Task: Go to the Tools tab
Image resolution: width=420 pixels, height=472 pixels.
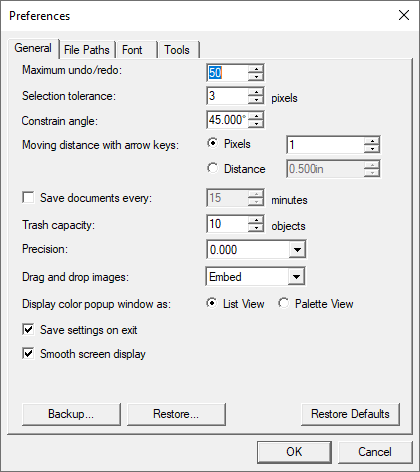Action: [x=177, y=50]
